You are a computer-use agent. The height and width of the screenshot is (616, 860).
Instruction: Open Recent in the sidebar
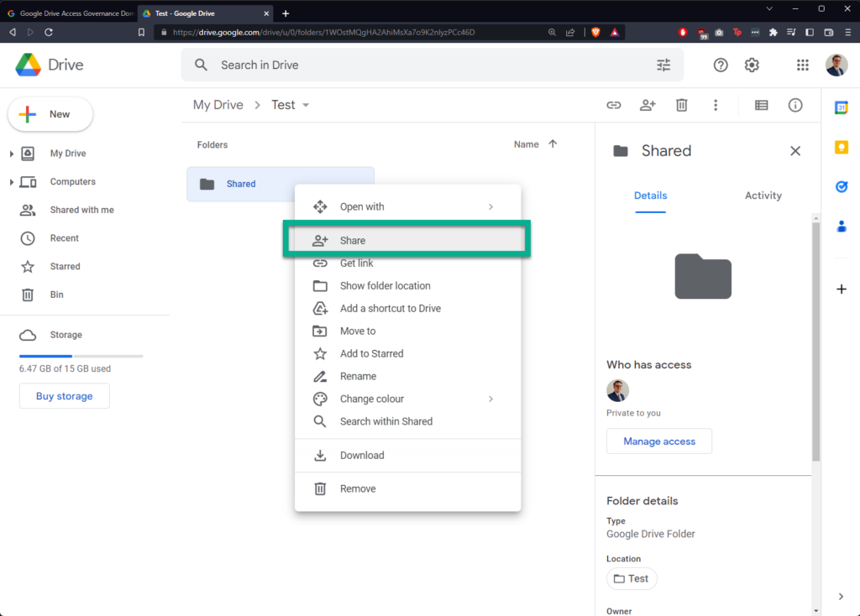pos(64,238)
